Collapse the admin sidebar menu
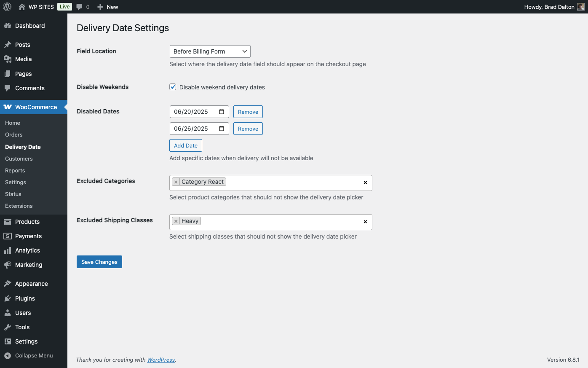This screenshot has width=588, height=368. pyautogui.click(x=34, y=356)
